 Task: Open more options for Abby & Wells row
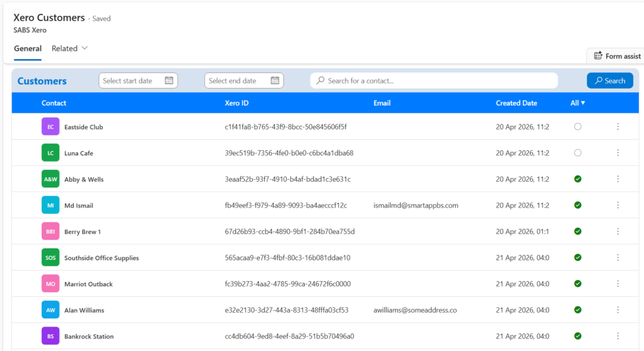click(x=618, y=179)
